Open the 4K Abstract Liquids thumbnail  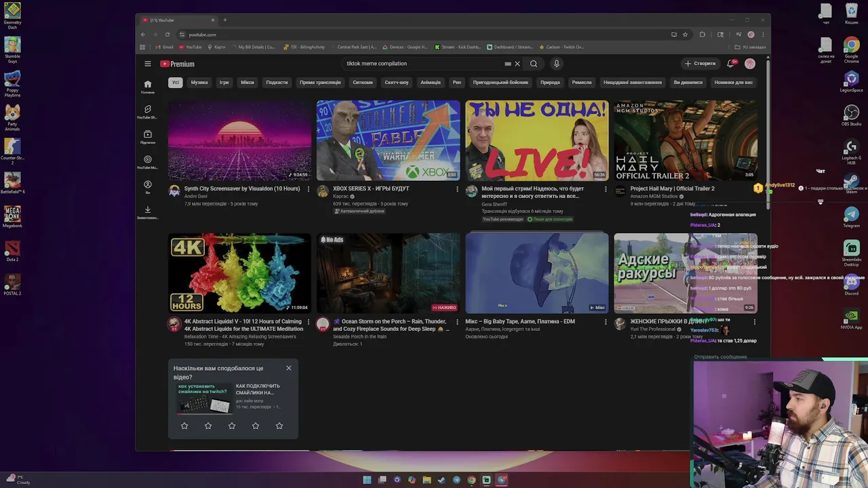(239, 273)
